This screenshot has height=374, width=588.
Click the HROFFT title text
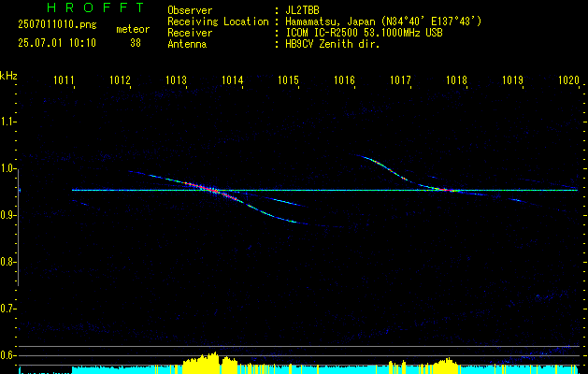coord(96,7)
